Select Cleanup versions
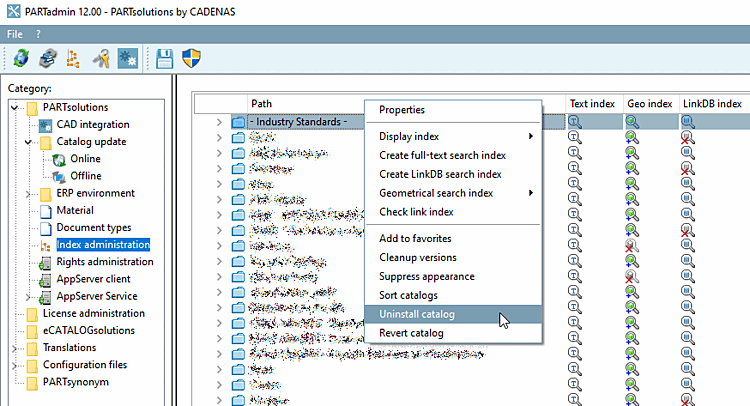Viewport: 750px width, 406px height. point(453,257)
